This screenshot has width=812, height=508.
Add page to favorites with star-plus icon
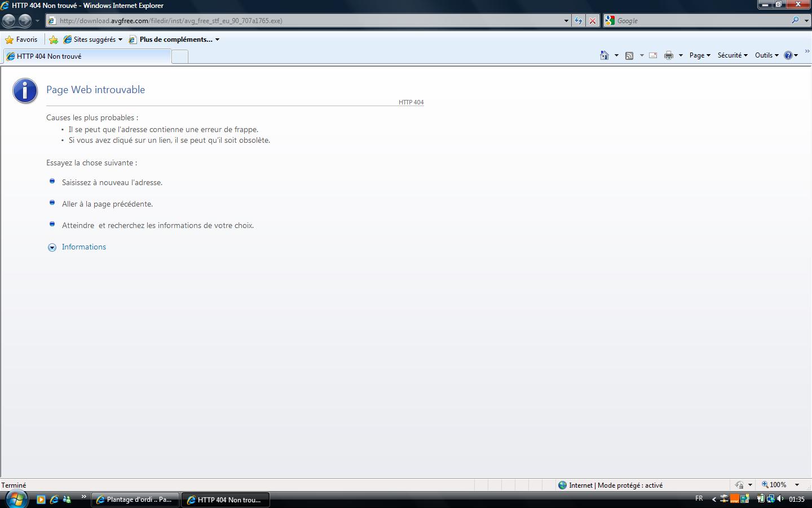pyautogui.click(x=54, y=40)
